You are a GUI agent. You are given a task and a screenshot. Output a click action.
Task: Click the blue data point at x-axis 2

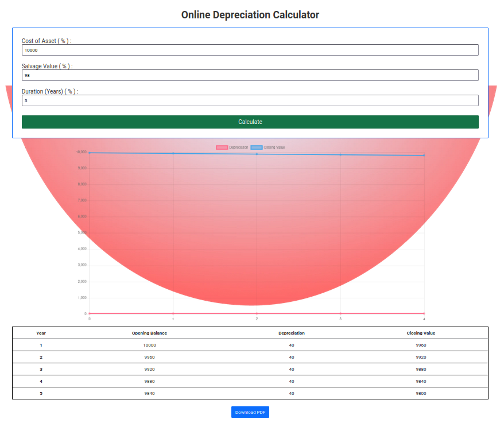pos(257,154)
